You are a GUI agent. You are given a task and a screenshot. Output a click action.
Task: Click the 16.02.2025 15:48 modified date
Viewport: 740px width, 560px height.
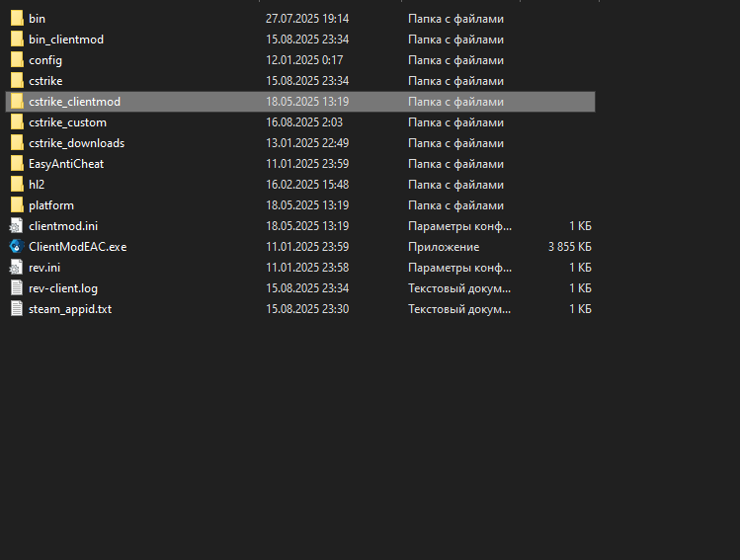[x=306, y=185]
